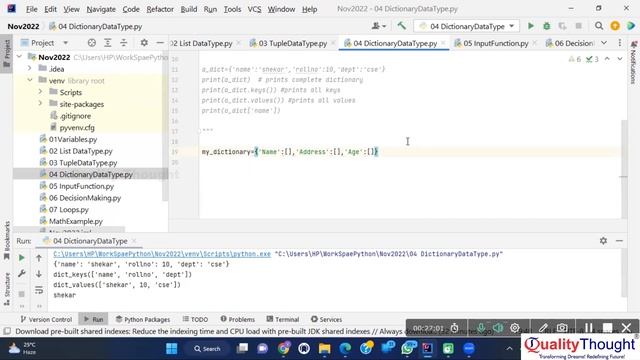Viewport: 640px width, 360px height.
Task: Click the taskbar Search box
Action: [x=207, y=349]
